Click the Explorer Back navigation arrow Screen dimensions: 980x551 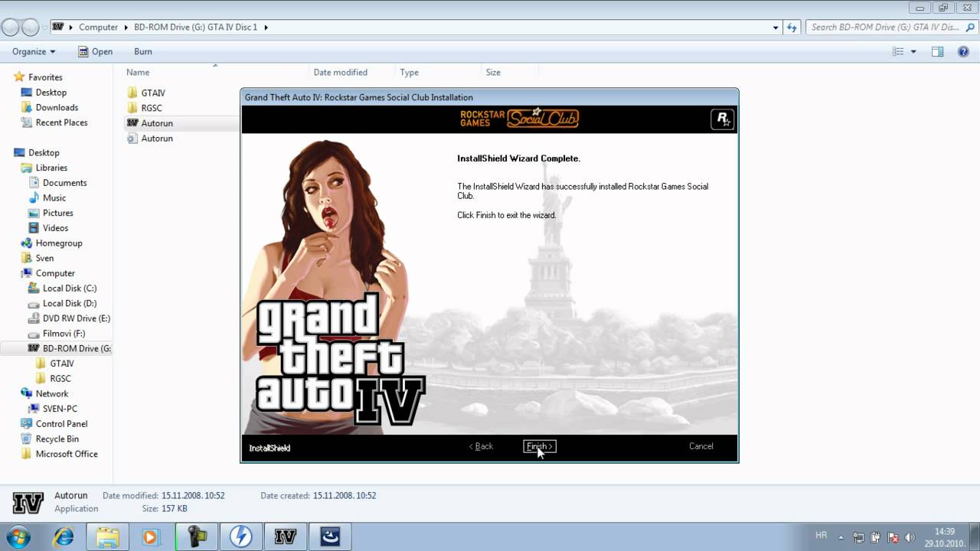click(x=11, y=27)
